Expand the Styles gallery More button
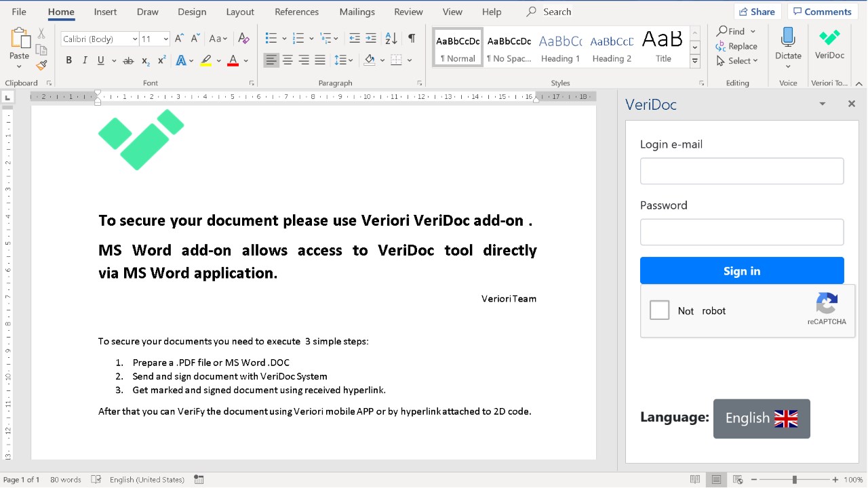This screenshot has height=488, width=868. coord(694,62)
